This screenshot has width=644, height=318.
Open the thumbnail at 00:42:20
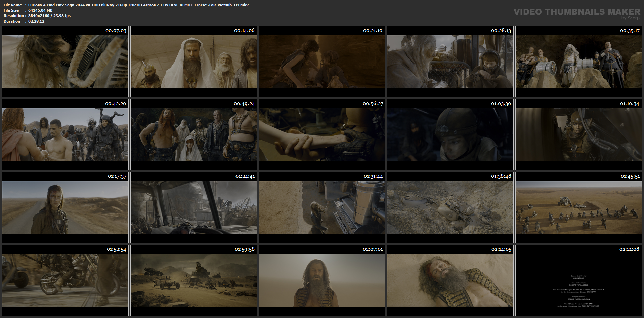[x=65, y=134]
